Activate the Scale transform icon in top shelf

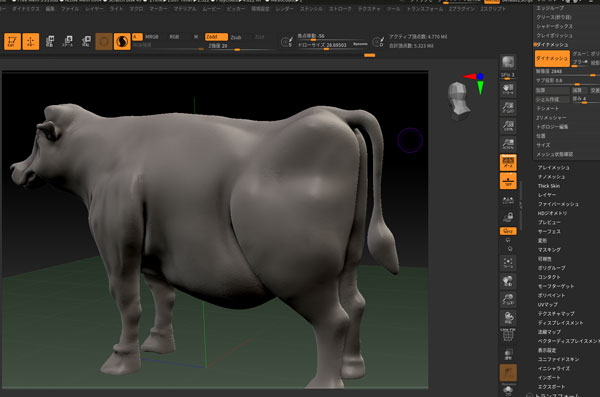pyautogui.click(x=68, y=41)
